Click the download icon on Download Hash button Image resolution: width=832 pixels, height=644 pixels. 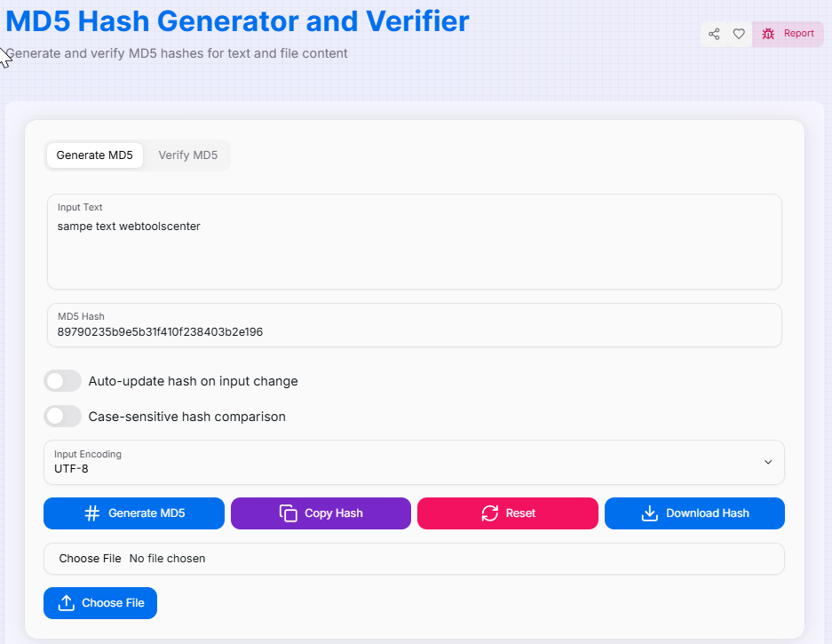point(649,513)
